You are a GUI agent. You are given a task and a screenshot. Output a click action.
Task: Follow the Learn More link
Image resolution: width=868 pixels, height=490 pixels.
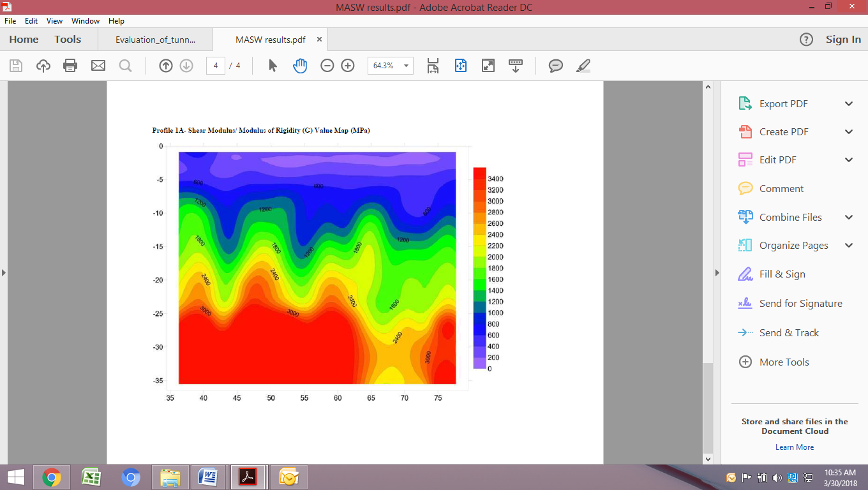pos(795,447)
